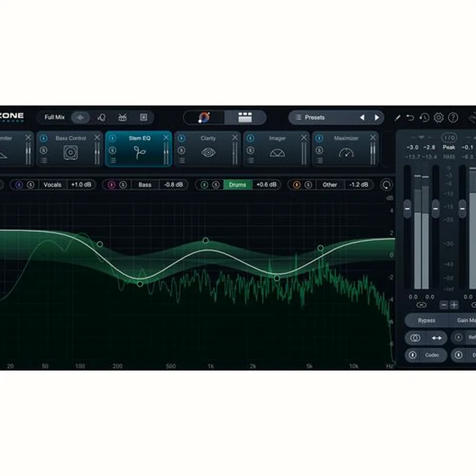Toggle power on Stem EQ module
Image resolution: width=476 pixels, height=476 pixels.
[x=112, y=138]
